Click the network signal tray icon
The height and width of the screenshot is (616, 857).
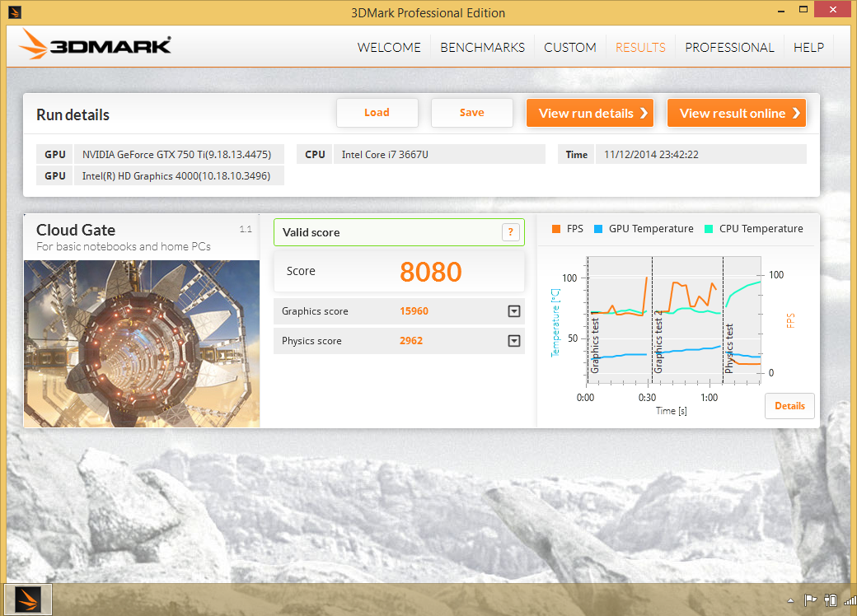850,600
